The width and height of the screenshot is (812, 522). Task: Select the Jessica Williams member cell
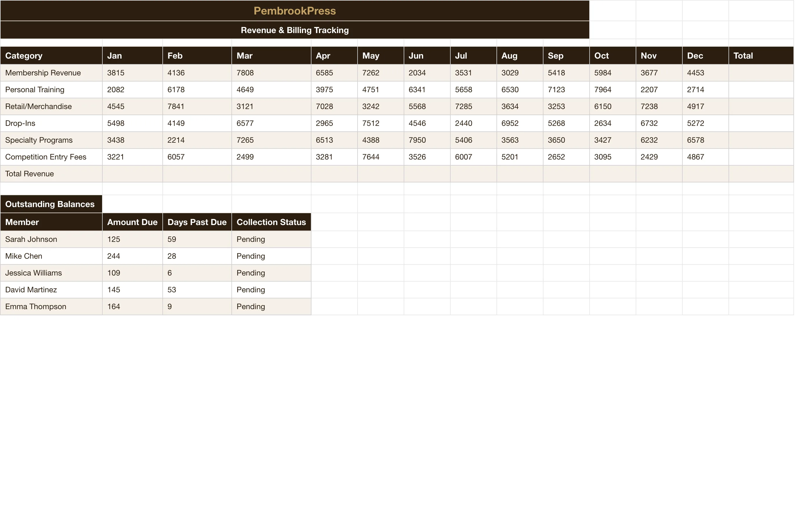[51, 273]
